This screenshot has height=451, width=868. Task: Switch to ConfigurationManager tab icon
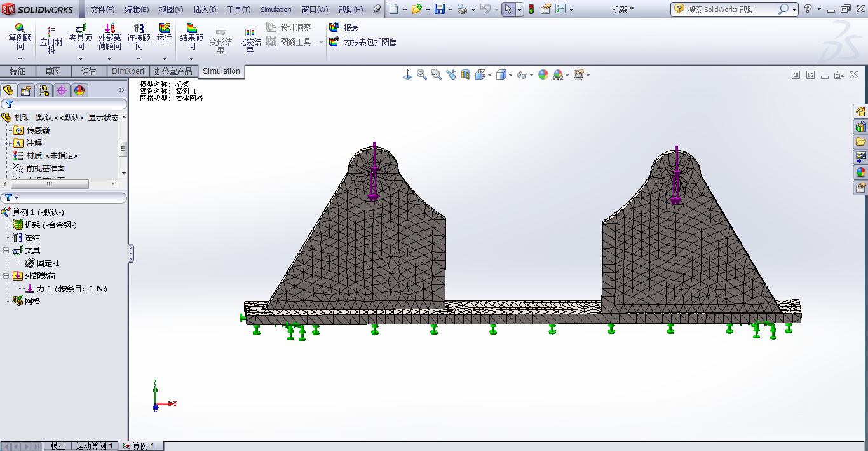pos(44,90)
